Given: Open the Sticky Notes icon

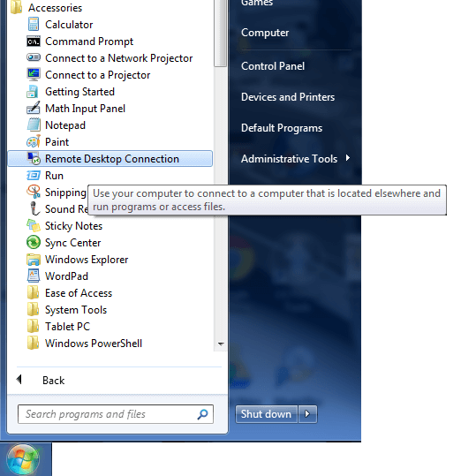Looking at the screenshot, I should [x=33, y=225].
